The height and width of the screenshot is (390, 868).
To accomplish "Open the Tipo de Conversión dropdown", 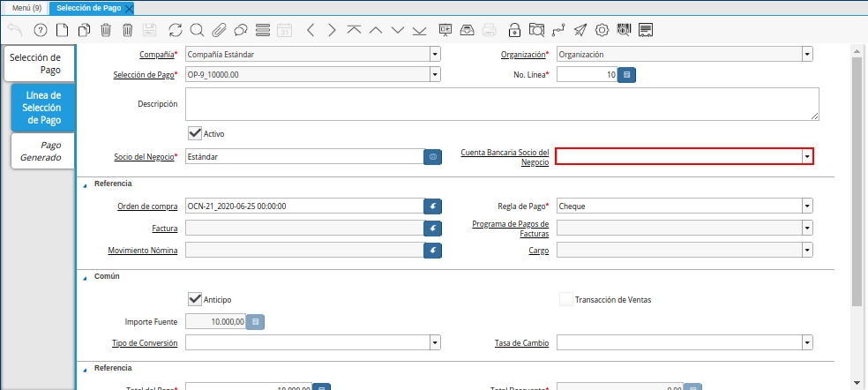I will (435, 342).
